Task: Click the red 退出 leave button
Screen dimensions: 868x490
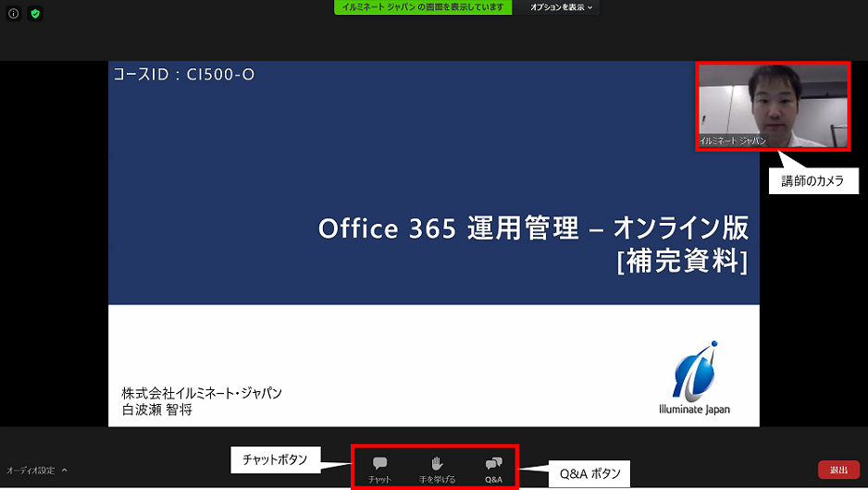Action: coord(838,470)
